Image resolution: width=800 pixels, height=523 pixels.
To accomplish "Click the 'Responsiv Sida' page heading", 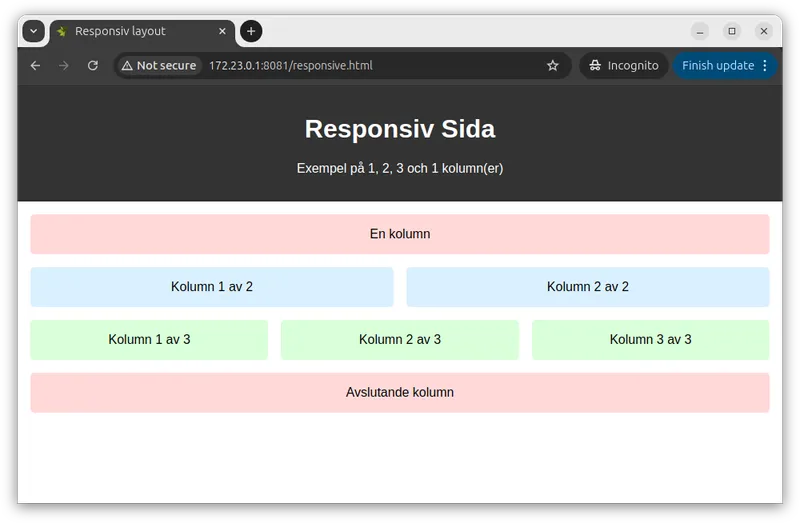I will 400,129.
